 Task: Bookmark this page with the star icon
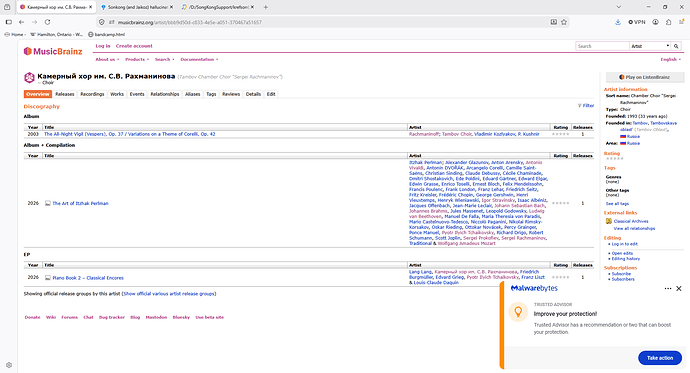click(564, 22)
